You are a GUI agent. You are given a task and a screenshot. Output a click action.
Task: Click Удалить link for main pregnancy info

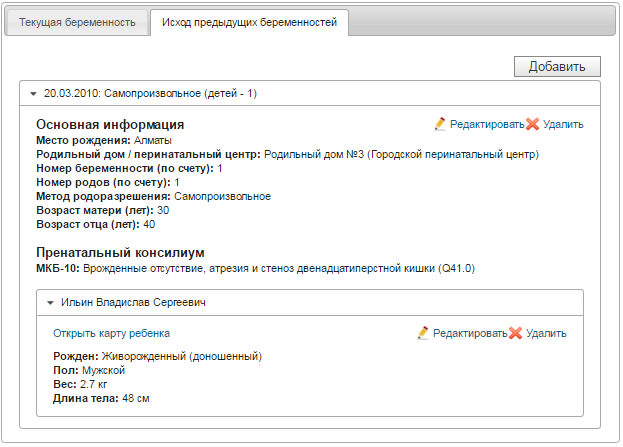point(563,124)
